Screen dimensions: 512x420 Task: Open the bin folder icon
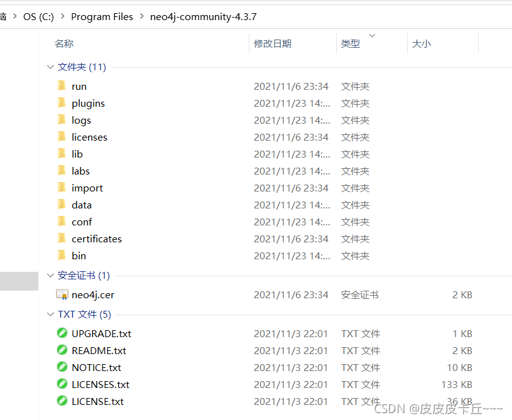[x=62, y=256]
